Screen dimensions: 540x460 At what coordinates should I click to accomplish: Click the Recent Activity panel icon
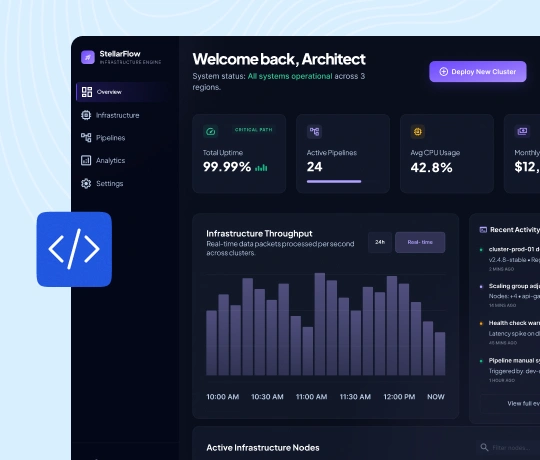pos(483,230)
